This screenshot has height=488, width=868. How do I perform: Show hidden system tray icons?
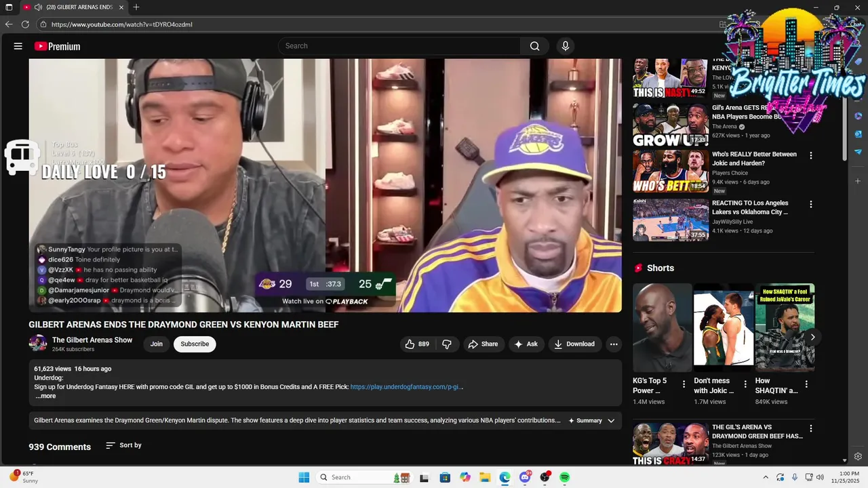click(x=766, y=477)
